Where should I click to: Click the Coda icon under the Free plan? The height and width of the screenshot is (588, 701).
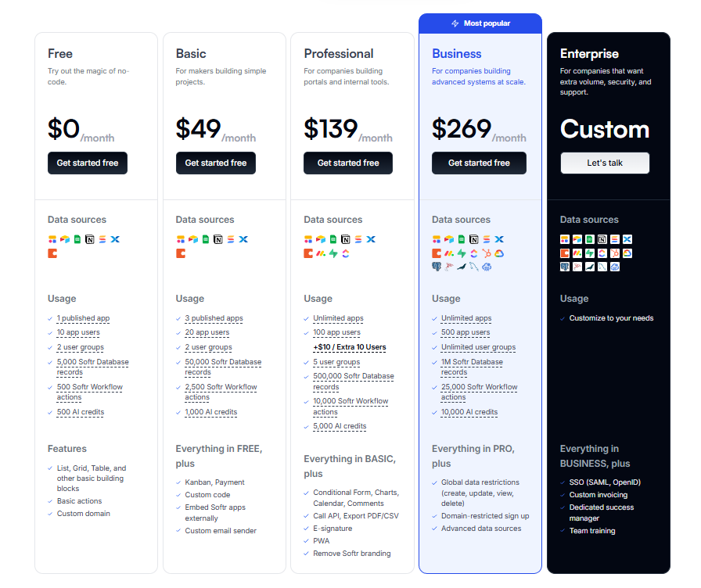[52, 253]
